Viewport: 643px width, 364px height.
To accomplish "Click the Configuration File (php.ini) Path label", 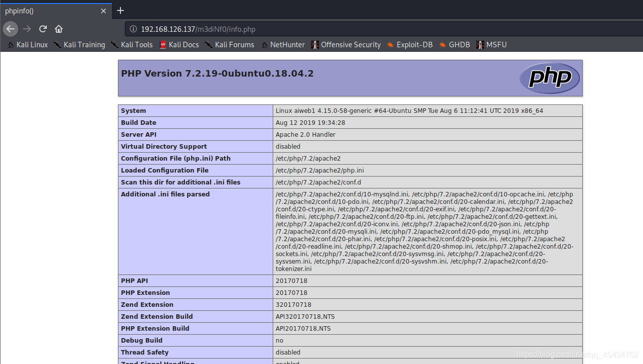I will click(176, 159).
